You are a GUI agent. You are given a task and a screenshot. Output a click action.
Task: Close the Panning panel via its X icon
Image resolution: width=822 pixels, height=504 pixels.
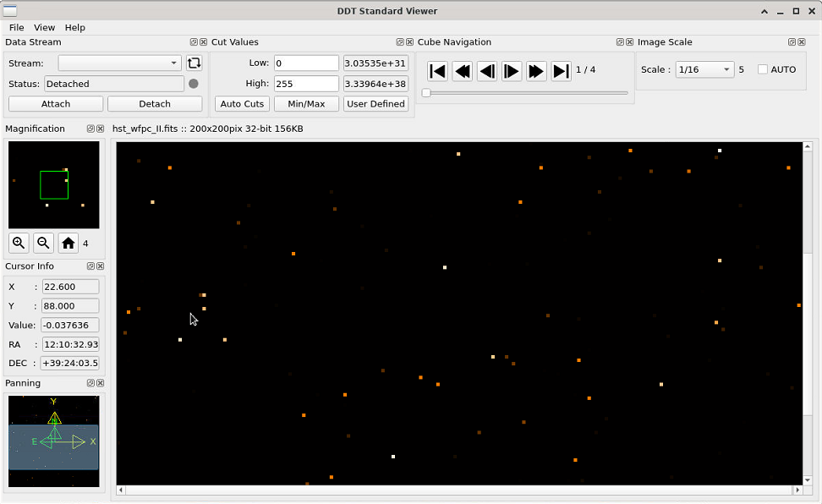100,383
